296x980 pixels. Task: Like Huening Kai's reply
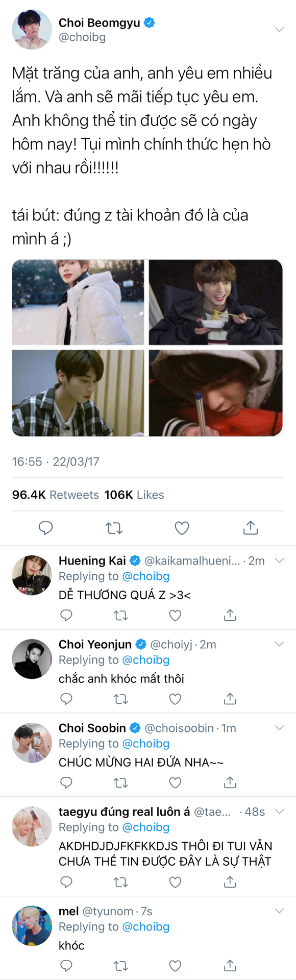pos(176,616)
